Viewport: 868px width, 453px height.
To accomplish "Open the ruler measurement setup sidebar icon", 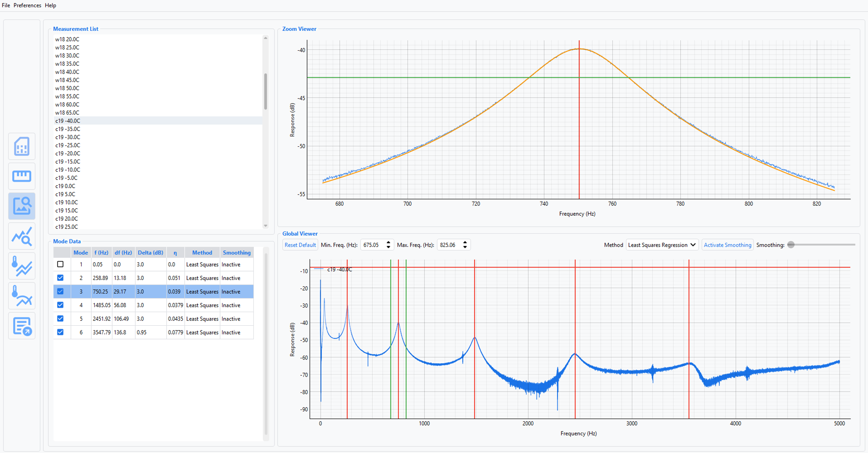I will point(22,176).
